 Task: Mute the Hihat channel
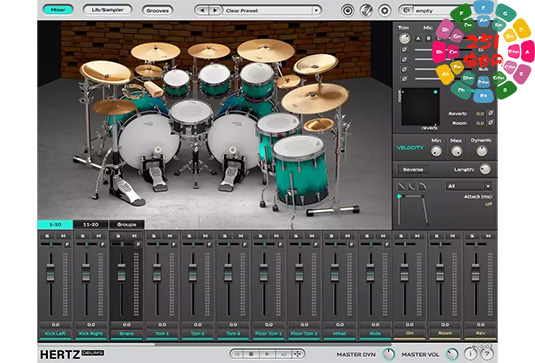click(347, 236)
